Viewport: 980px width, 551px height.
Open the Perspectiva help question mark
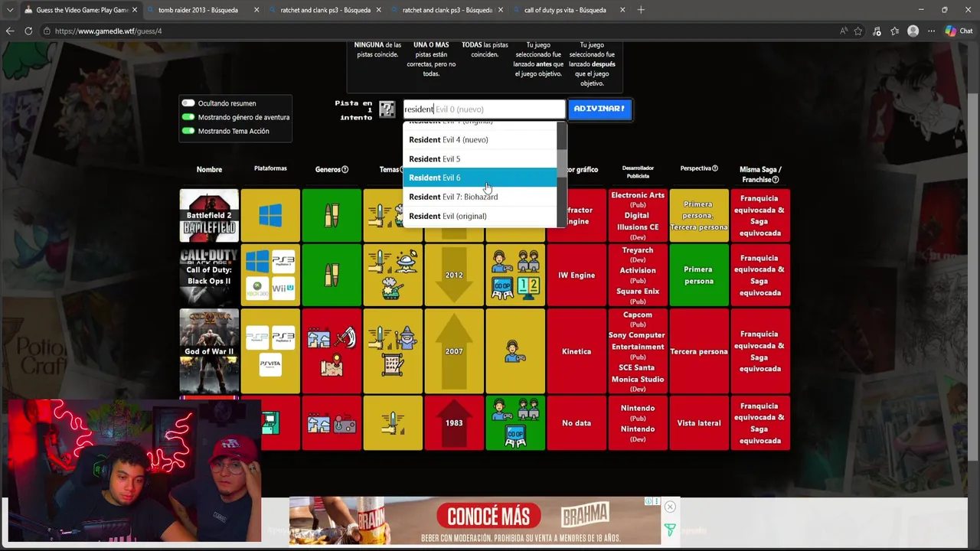(715, 168)
